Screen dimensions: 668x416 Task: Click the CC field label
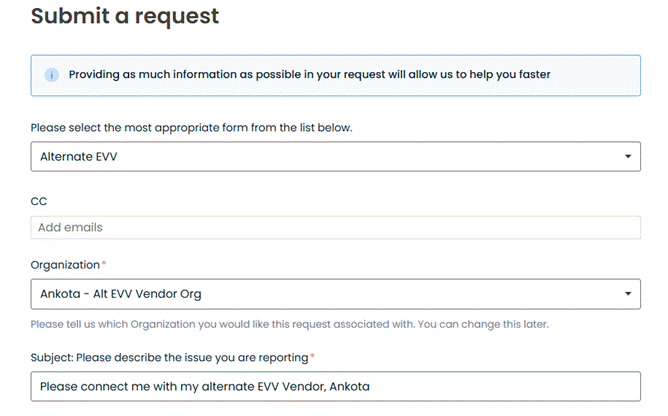[39, 201]
